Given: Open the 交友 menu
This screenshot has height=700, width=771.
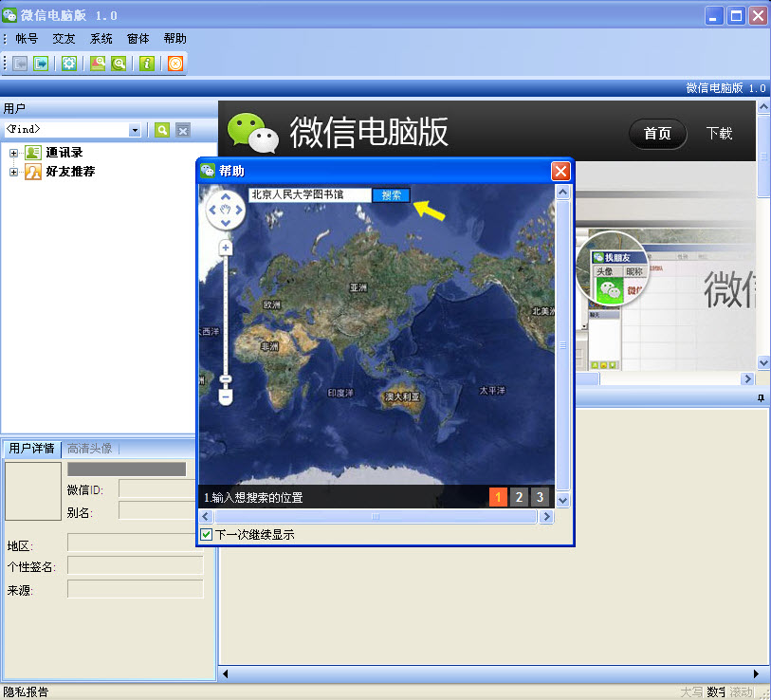Looking at the screenshot, I should [64, 39].
